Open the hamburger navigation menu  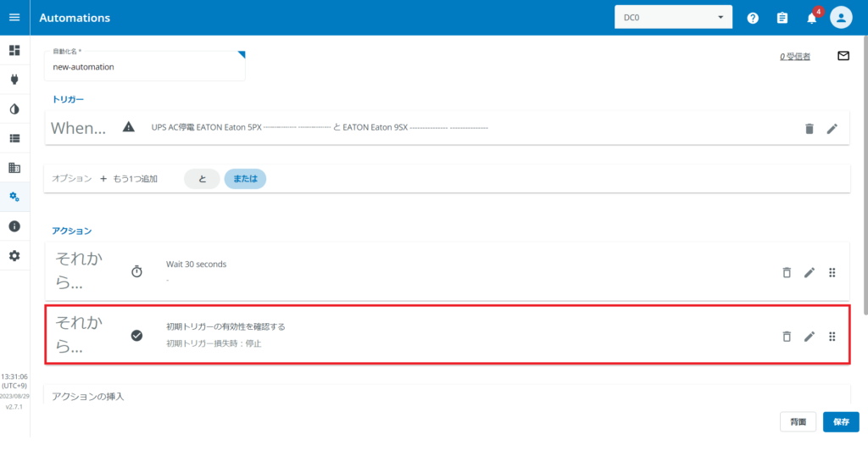click(14, 17)
